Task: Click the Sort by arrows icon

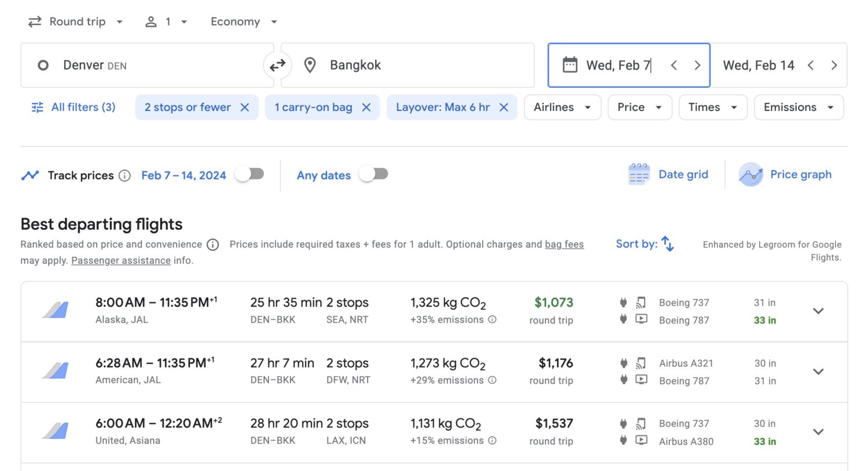Action: 667,244
